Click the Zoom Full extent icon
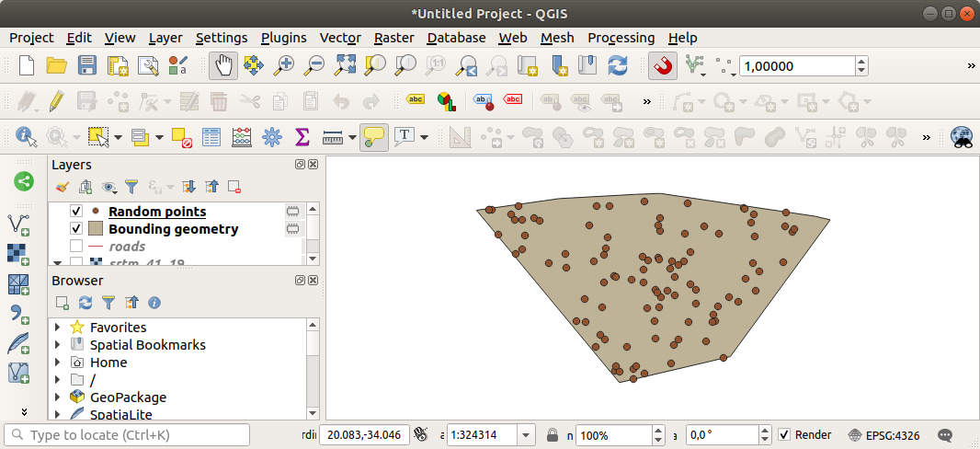This screenshot has height=449, width=980. coord(345,66)
